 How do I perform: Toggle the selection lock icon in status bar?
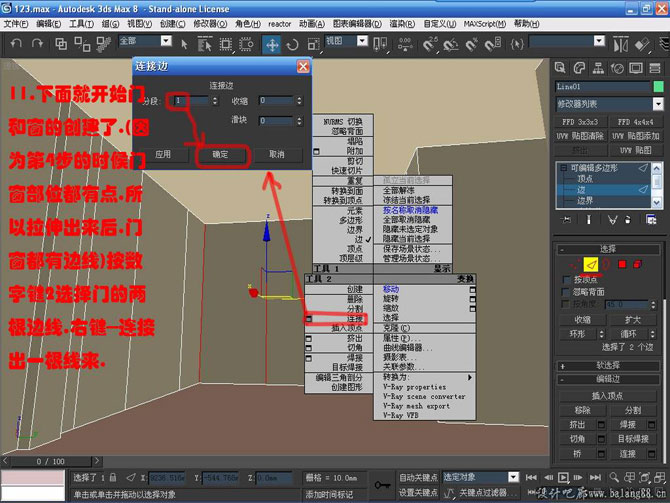tap(112, 477)
